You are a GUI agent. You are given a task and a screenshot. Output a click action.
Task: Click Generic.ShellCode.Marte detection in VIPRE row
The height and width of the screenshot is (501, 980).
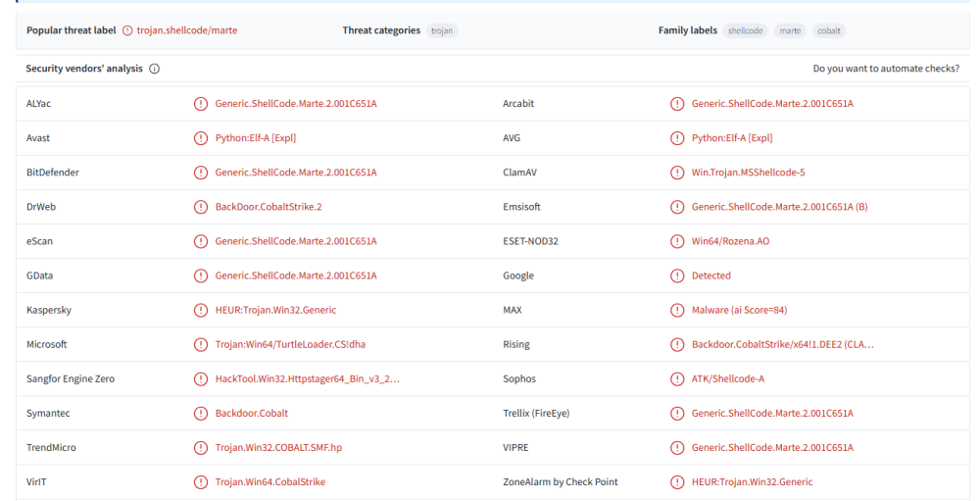tap(772, 448)
